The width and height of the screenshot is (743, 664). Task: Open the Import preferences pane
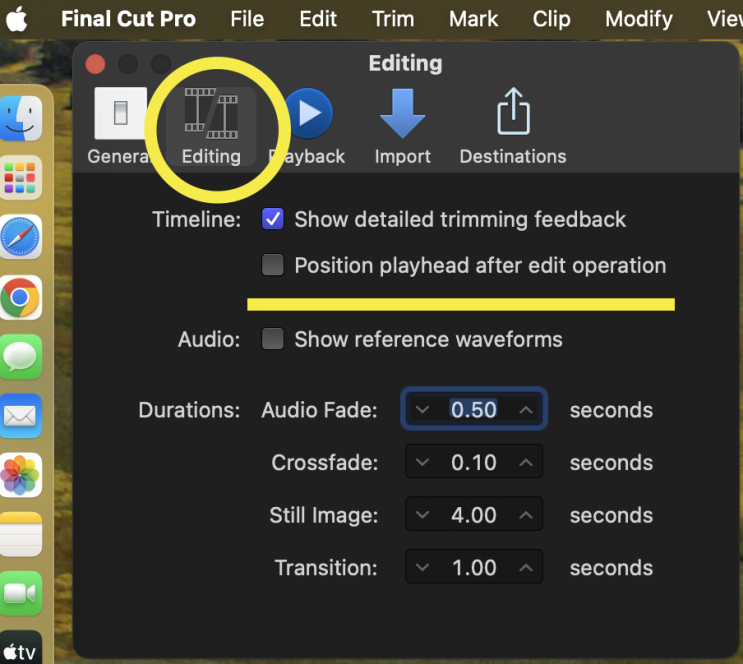coord(402,125)
